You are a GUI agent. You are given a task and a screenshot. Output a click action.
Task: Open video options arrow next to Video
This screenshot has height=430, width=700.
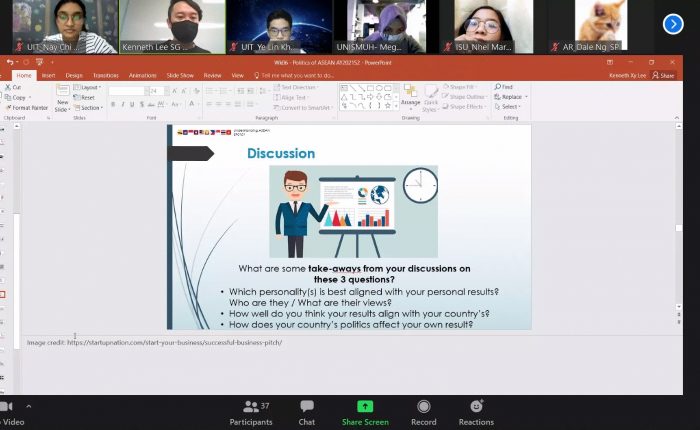pos(28,407)
